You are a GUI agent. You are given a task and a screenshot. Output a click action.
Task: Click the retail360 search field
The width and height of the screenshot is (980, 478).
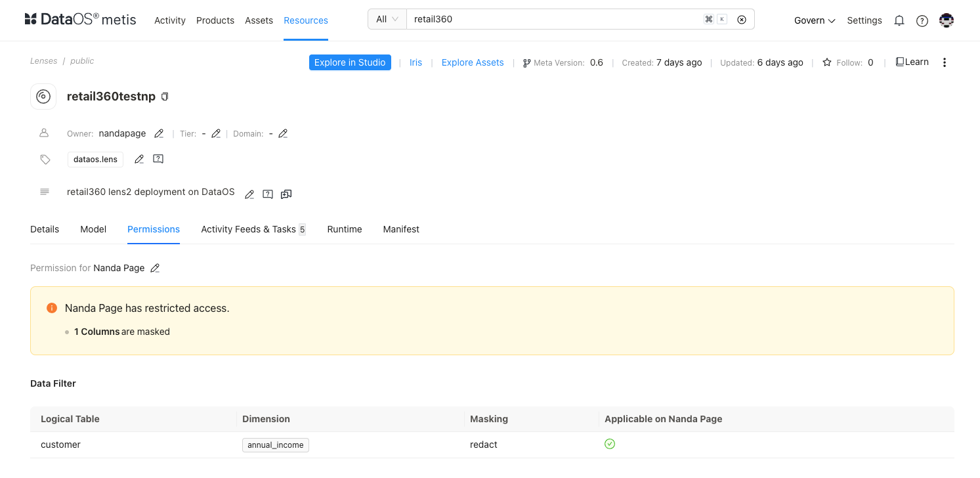tap(555, 19)
